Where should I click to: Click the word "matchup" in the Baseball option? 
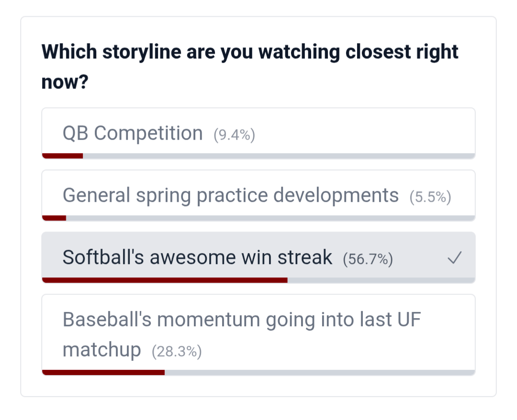click(101, 350)
